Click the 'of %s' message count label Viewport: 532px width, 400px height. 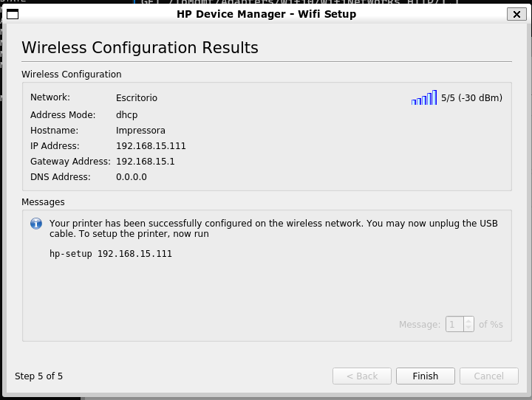491,325
